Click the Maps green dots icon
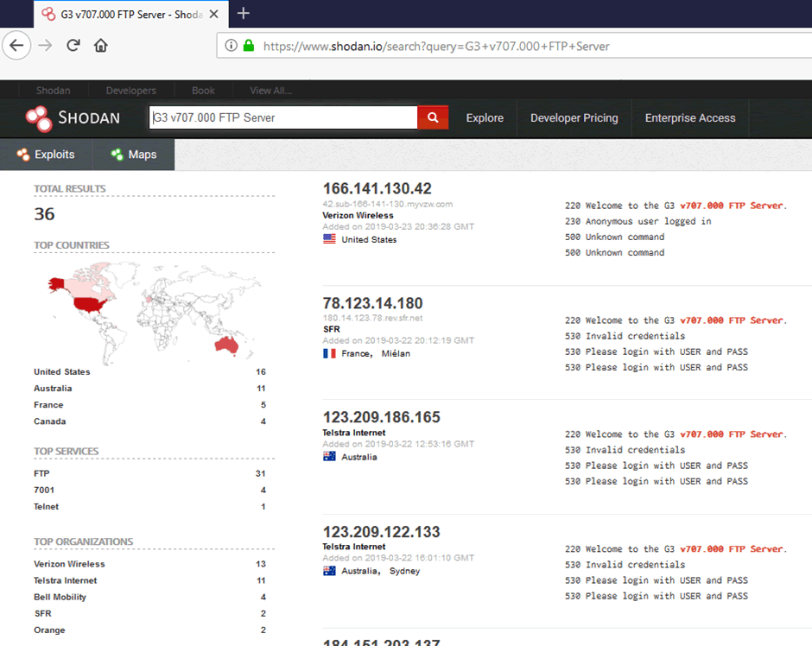 tap(117, 155)
